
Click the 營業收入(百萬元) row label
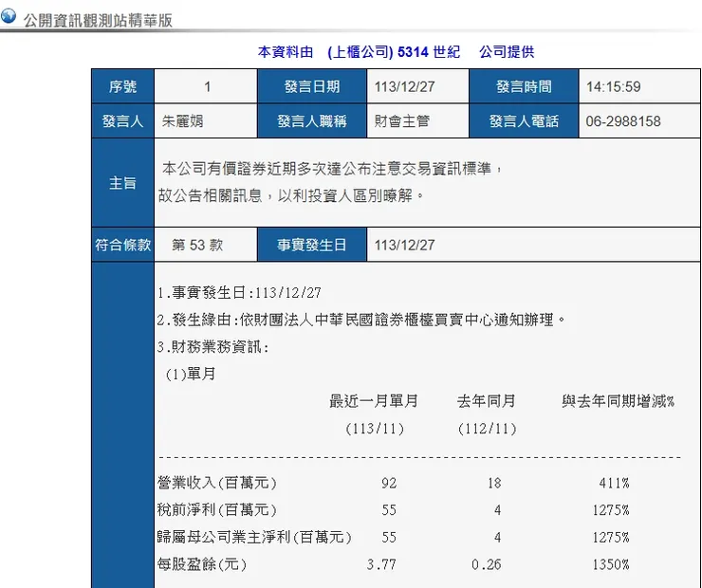point(217,483)
